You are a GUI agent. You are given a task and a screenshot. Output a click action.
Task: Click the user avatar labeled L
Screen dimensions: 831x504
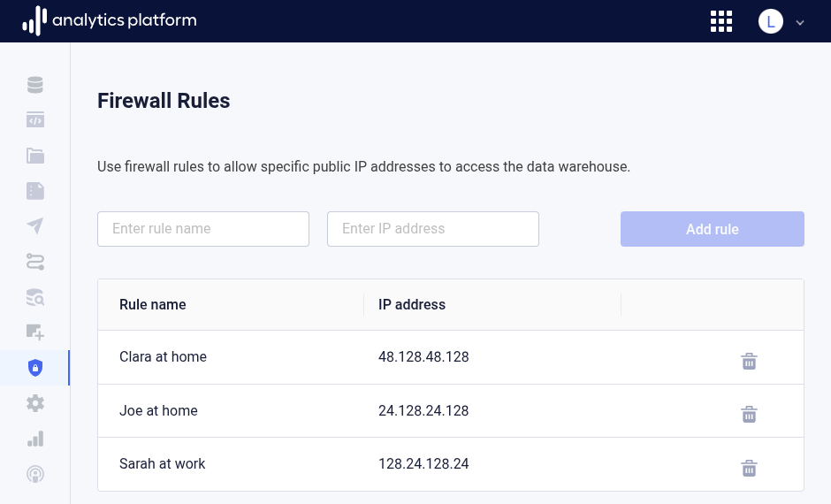[771, 22]
